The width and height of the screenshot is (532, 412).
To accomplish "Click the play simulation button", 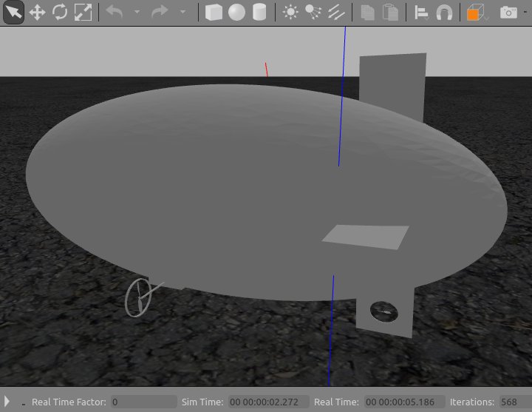I will click(x=7, y=402).
